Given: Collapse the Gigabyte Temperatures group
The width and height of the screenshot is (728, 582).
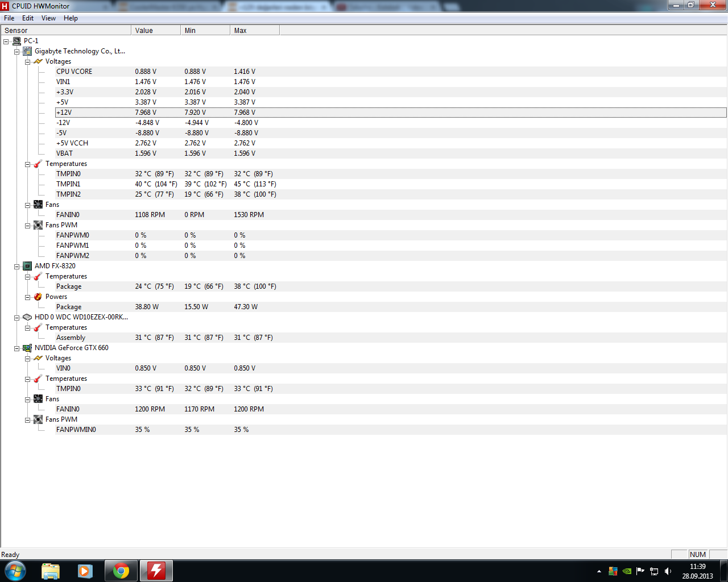Looking at the screenshot, I should pos(27,164).
